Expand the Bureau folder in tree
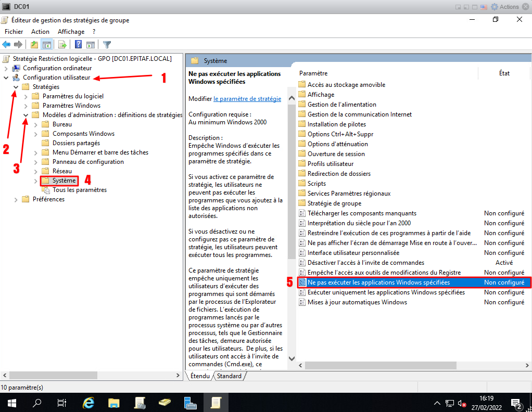Viewport: 532px width, 412px height. point(35,124)
